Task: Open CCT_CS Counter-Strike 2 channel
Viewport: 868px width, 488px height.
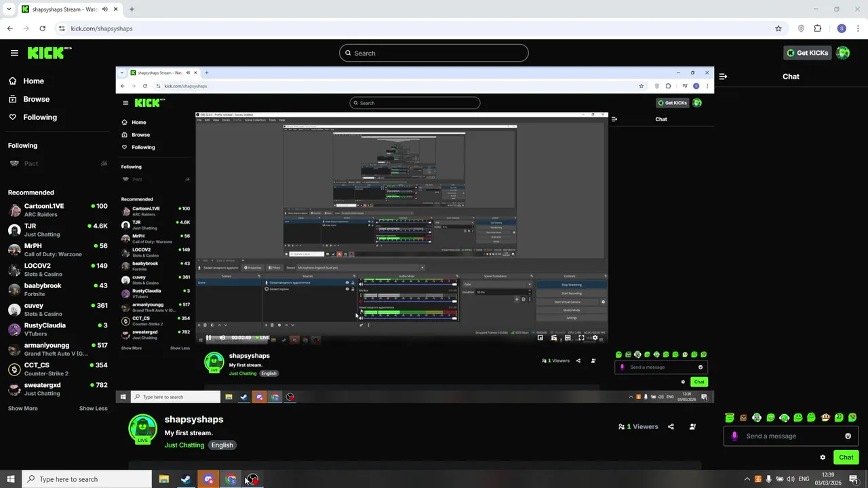Action: [x=58, y=369]
